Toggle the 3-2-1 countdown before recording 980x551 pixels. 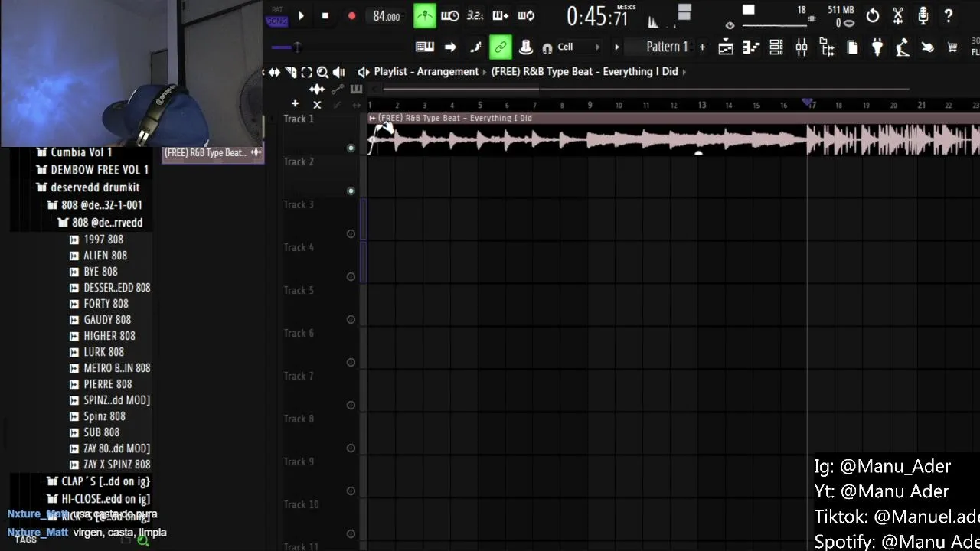475,15
